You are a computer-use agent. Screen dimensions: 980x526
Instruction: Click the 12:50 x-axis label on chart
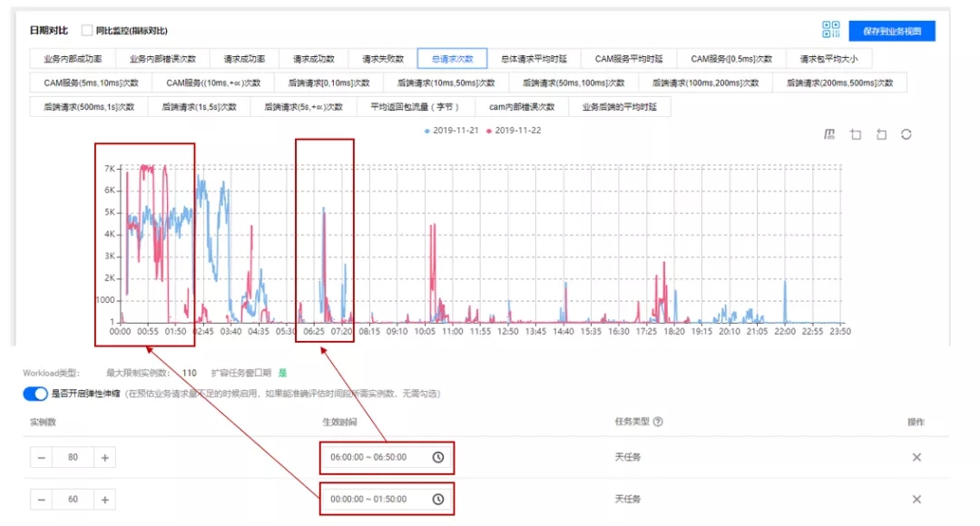507,332
